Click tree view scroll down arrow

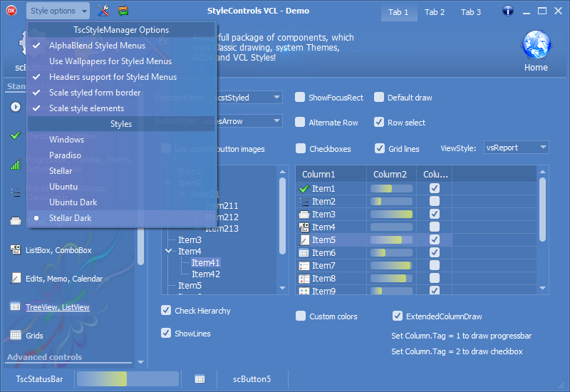pos(282,288)
